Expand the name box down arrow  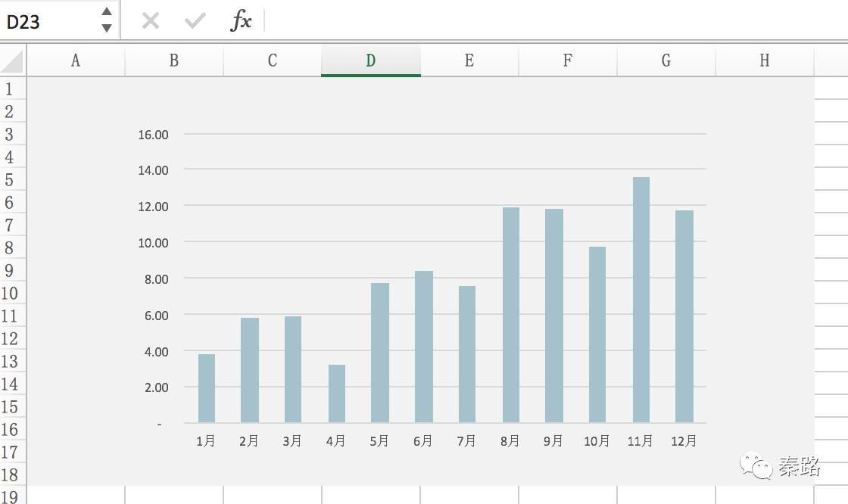click(107, 27)
